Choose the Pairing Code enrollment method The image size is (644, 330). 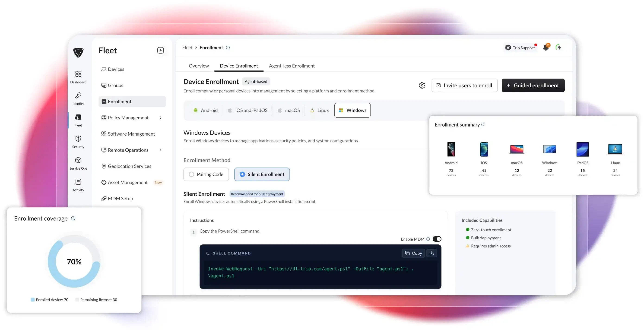pos(206,174)
